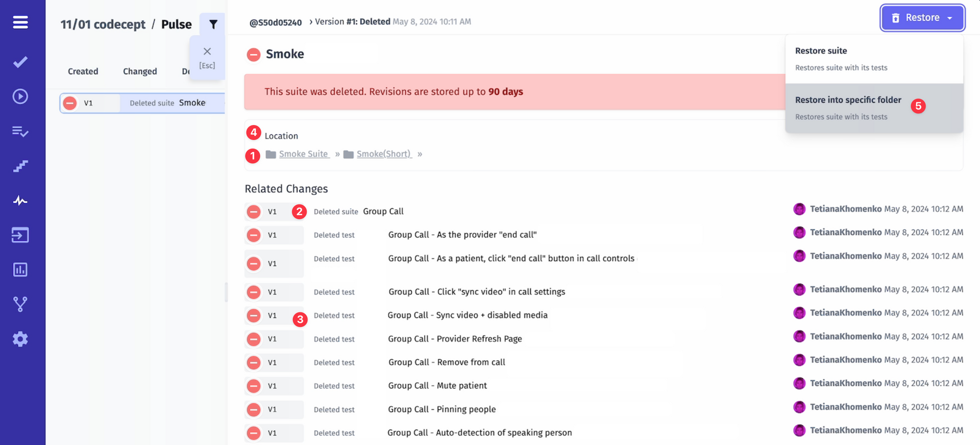Open the Smoke Suite folder link
The width and height of the screenshot is (980, 445).
pyautogui.click(x=304, y=154)
